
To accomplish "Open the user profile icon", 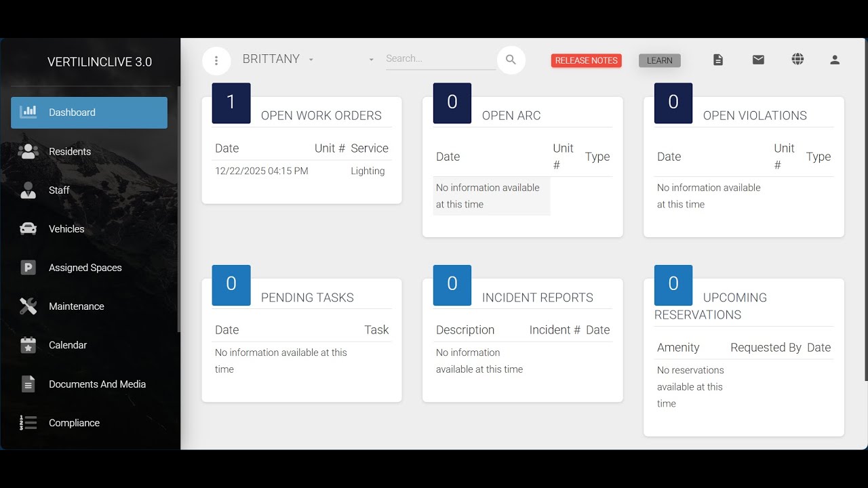I will (x=835, y=60).
